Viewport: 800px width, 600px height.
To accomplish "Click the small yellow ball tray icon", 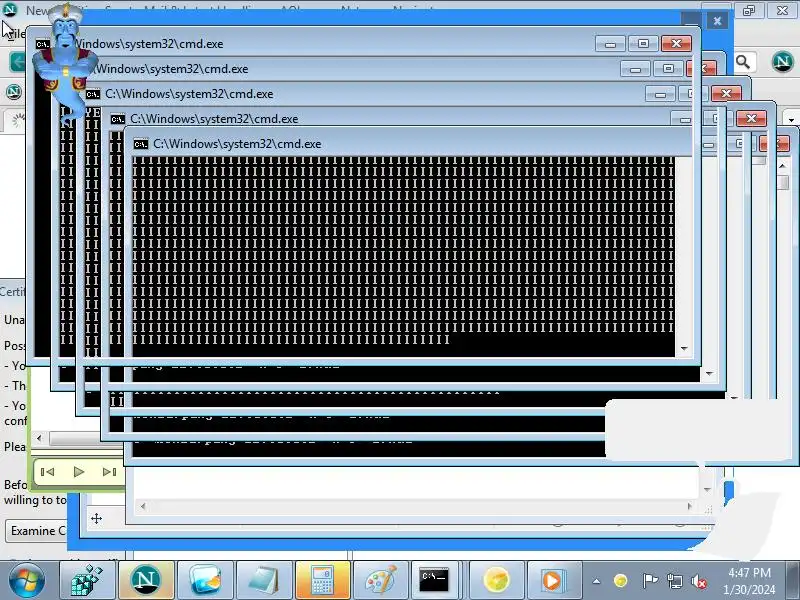I will [620, 581].
